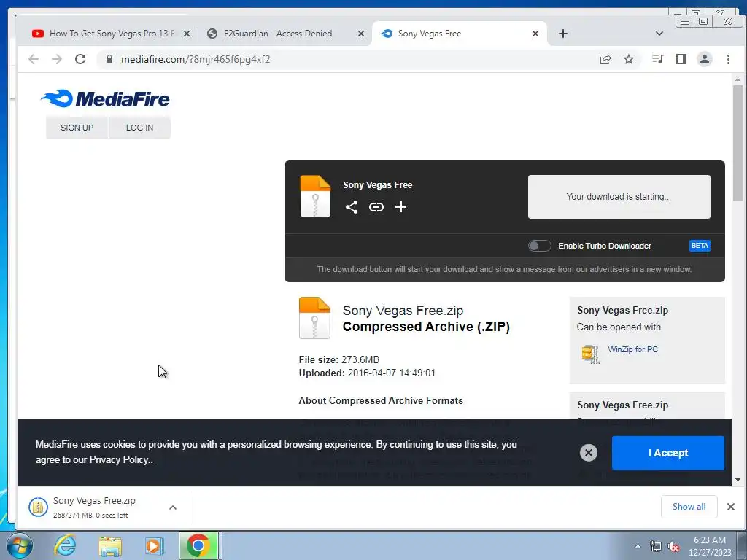
Task: Click the scrollbar down arrow
Action: point(738,480)
